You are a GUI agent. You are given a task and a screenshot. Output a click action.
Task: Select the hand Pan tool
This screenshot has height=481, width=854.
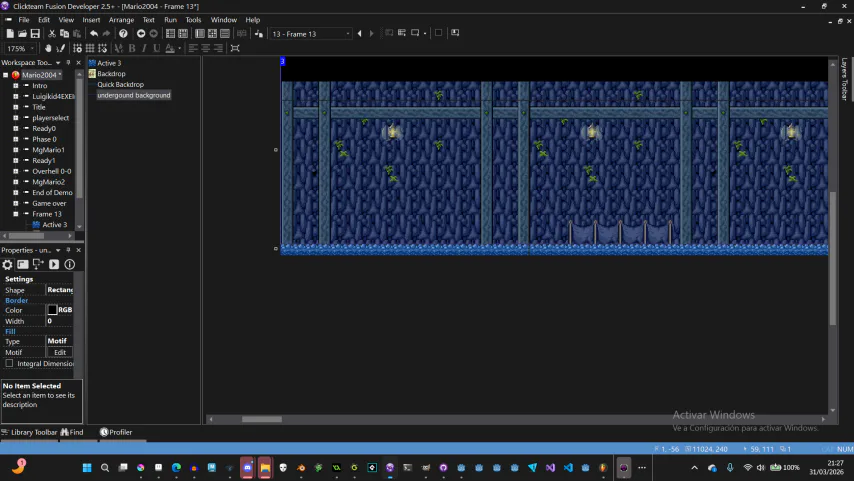coord(48,48)
